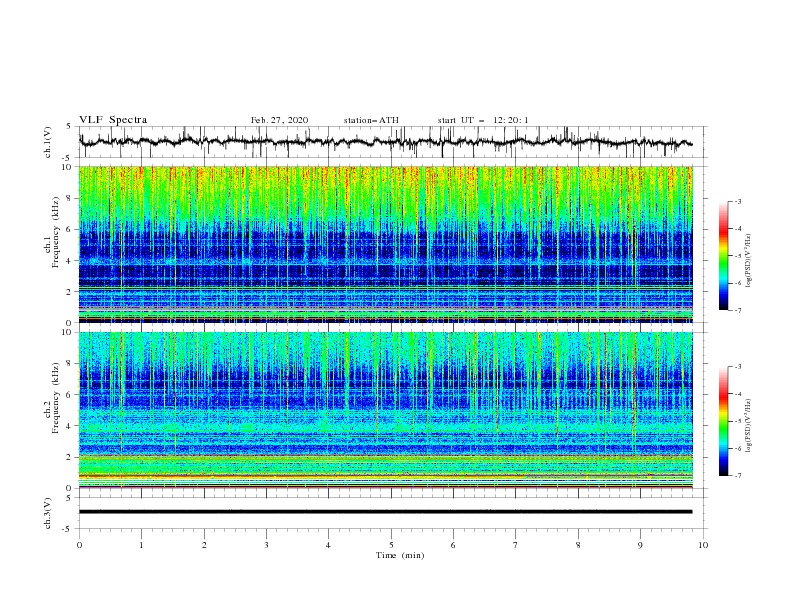The height and width of the screenshot is (612, 792).
Task: Click the "3" tick on the time axis
Action: click(266, 545)
